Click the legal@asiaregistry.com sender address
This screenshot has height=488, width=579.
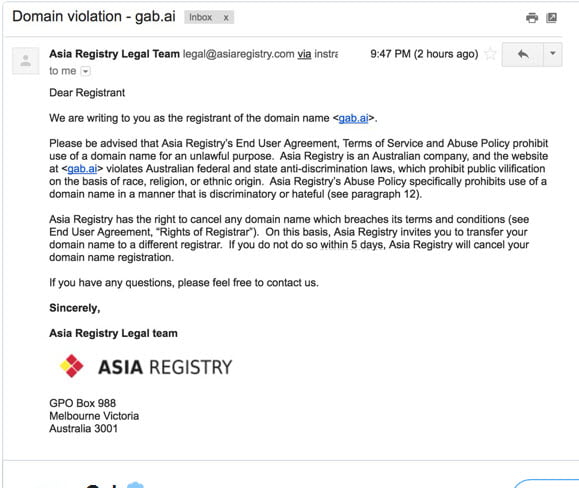point(239,54)
